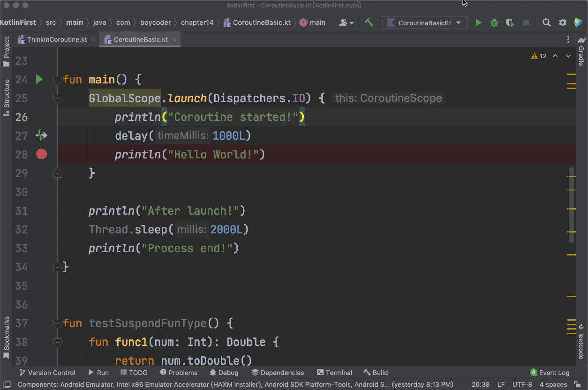588x390 pixels.
Task: Click the hammer Build Project icon
Action: pos(369,22)
